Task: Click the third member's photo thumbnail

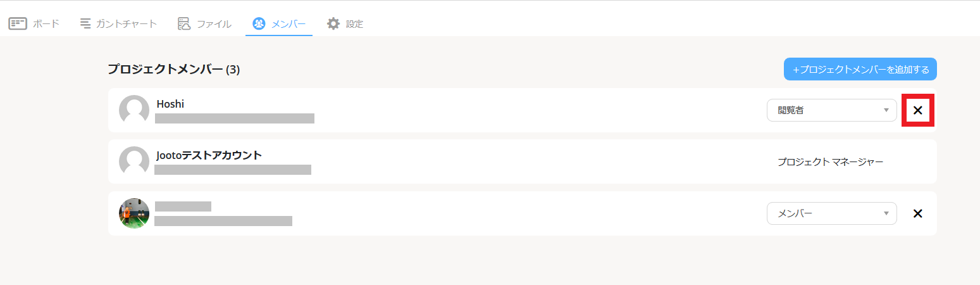Action: (134, 213)
